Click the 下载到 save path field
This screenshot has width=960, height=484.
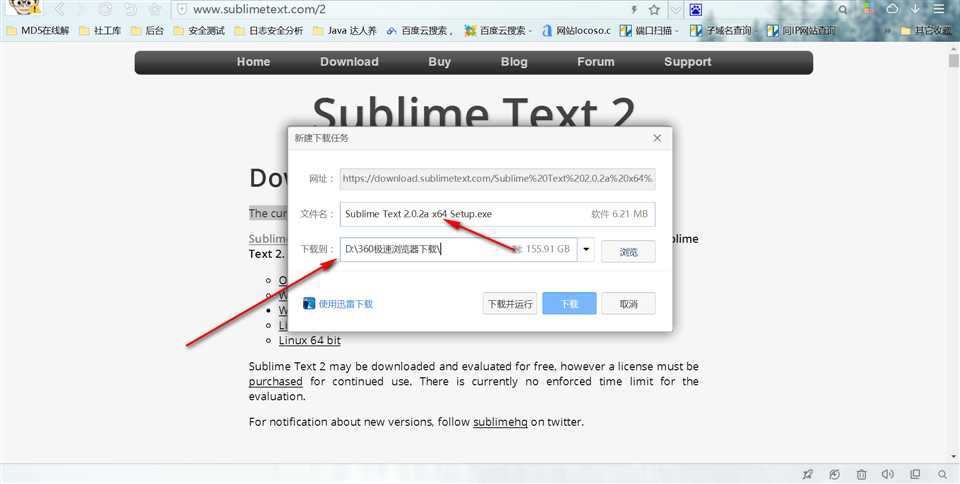click(x=458, y=249)
